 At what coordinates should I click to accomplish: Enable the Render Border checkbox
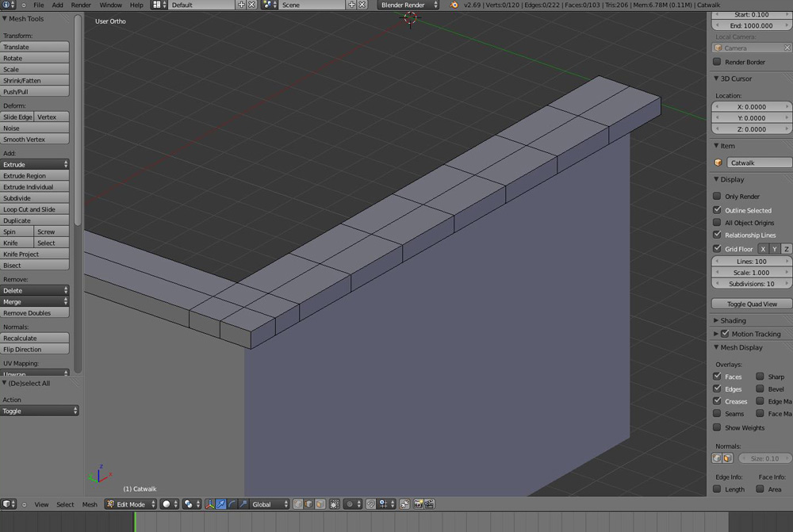point(717,62)
